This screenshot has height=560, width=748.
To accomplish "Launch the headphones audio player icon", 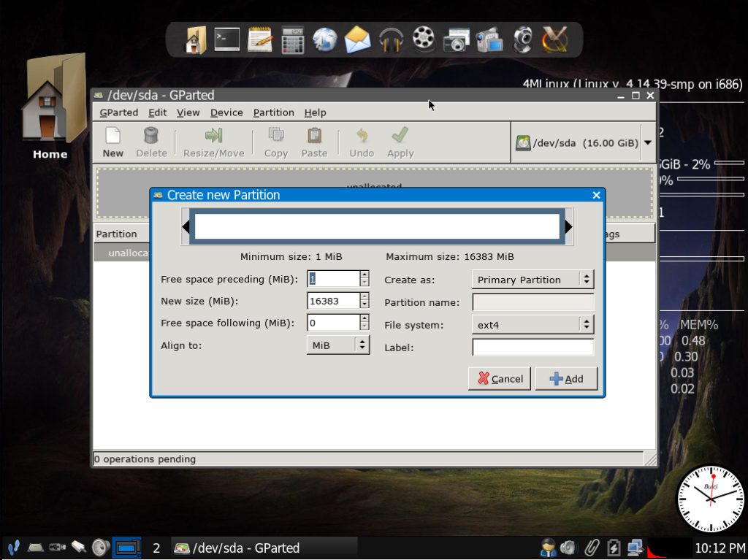I will click(392, 39).
